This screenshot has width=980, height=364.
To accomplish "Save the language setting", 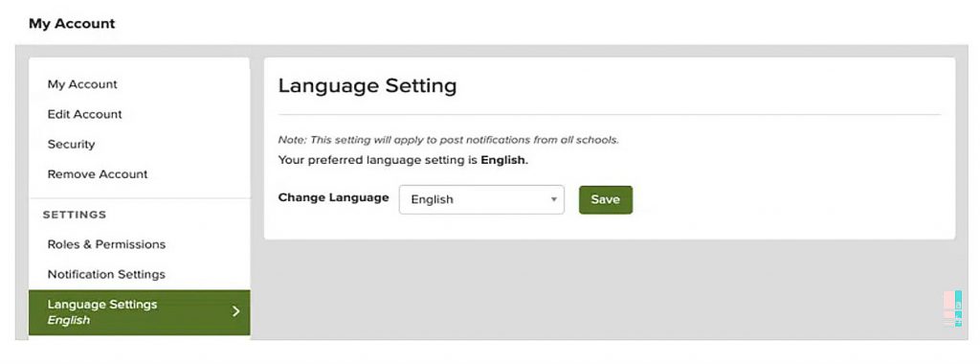I will [x=605, y=199].
